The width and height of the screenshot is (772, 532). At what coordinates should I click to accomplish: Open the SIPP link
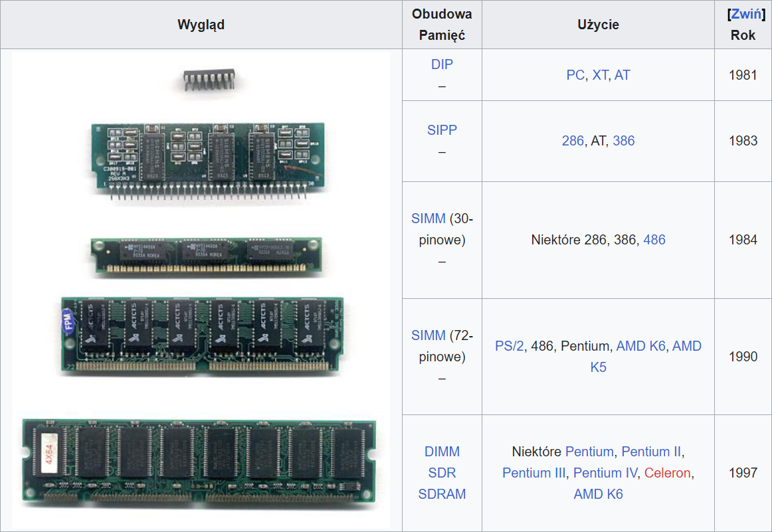[442, 130]
